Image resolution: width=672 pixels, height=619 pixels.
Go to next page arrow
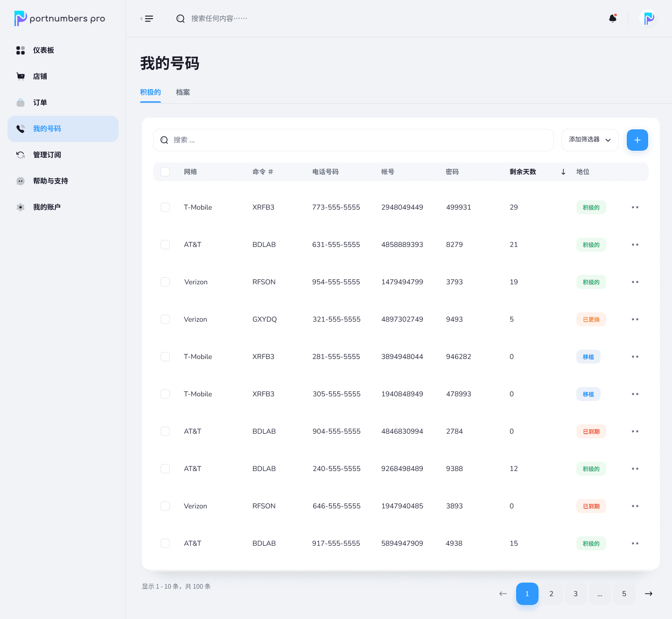[x=649, y=594]
